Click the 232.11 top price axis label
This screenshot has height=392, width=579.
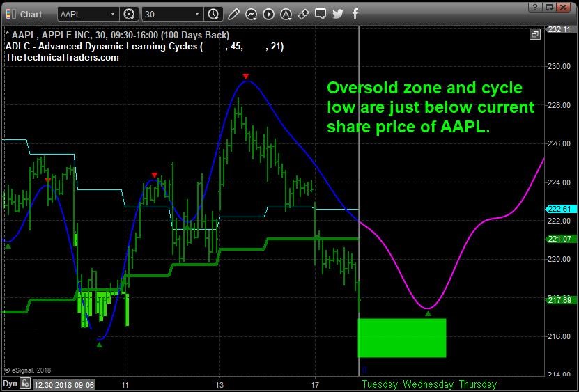[562, 30]
